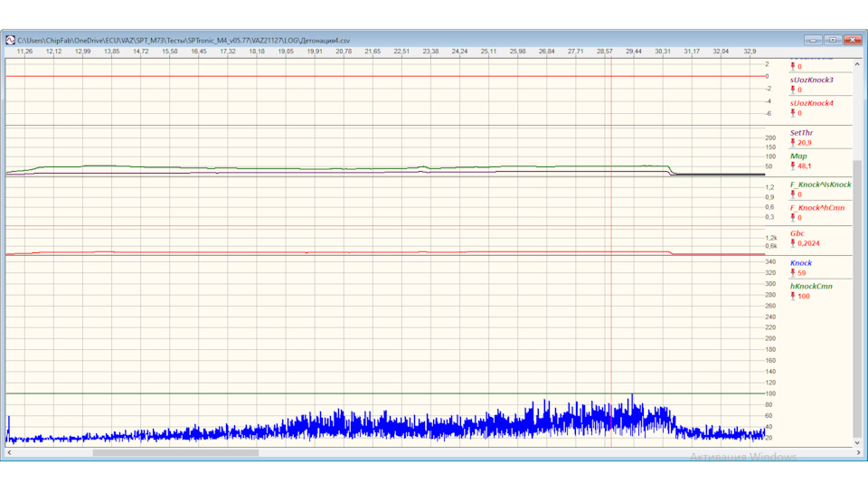Click the 28,57 time axis label
The width and height of the screenshot is (868, 483).
605,51
